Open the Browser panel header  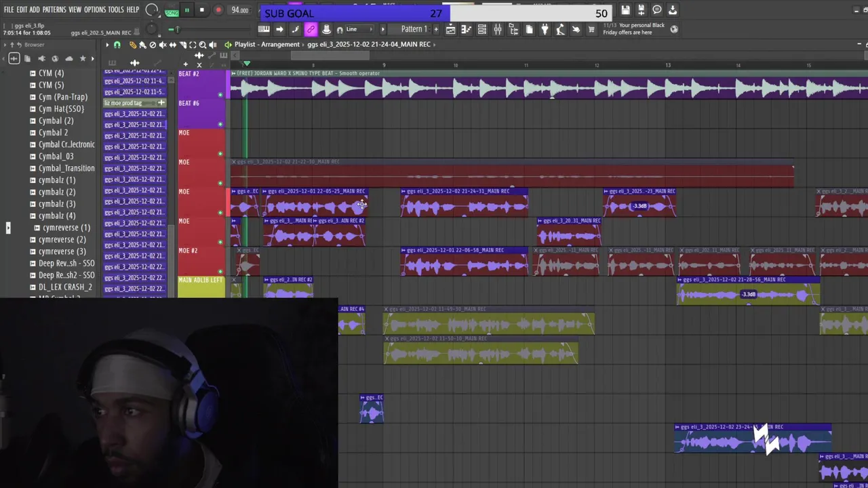[34, 45]
